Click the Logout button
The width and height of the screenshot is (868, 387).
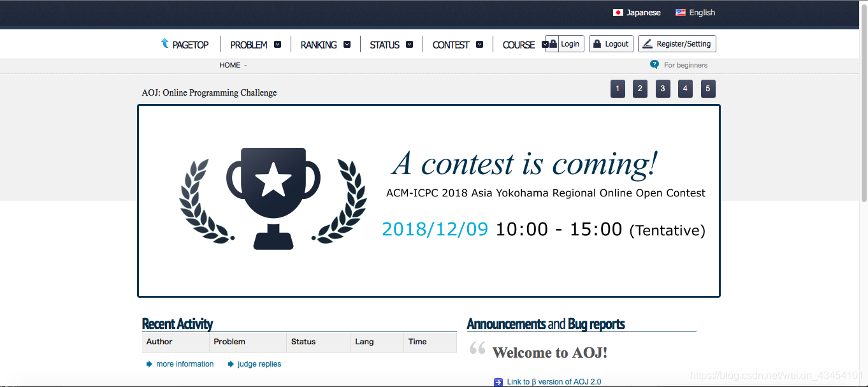coord(611,44)
